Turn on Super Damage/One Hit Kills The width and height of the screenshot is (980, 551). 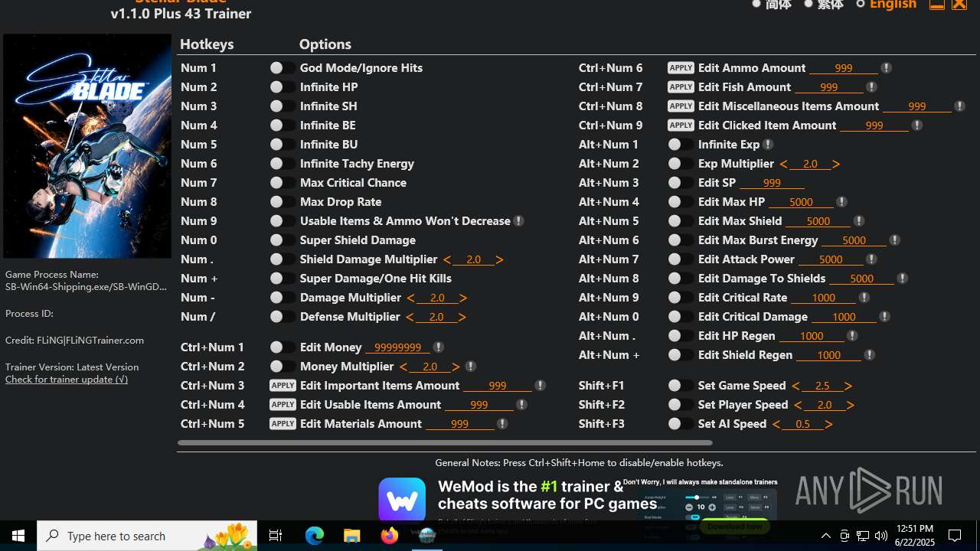(x=283, y=279)
